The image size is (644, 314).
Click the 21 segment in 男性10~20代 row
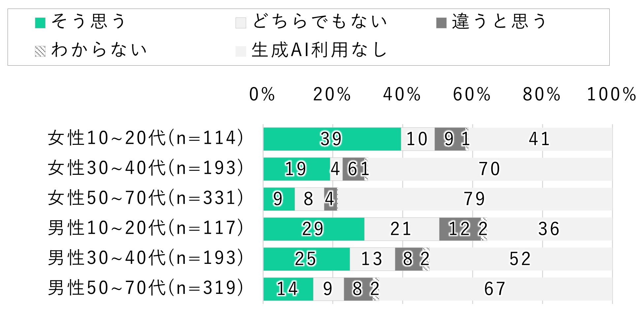point(402,229)
